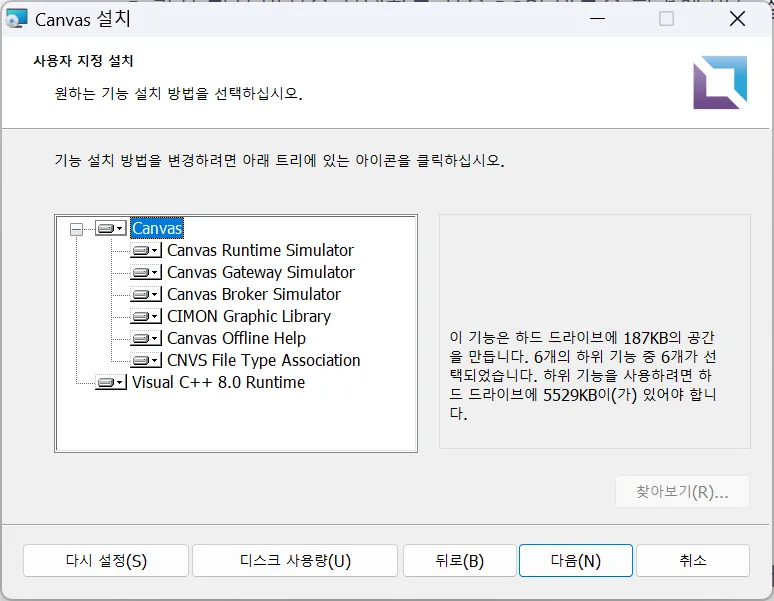Click the drive icon next to Canvas root
Screen dimensions: 774x601
pos(110,229)
